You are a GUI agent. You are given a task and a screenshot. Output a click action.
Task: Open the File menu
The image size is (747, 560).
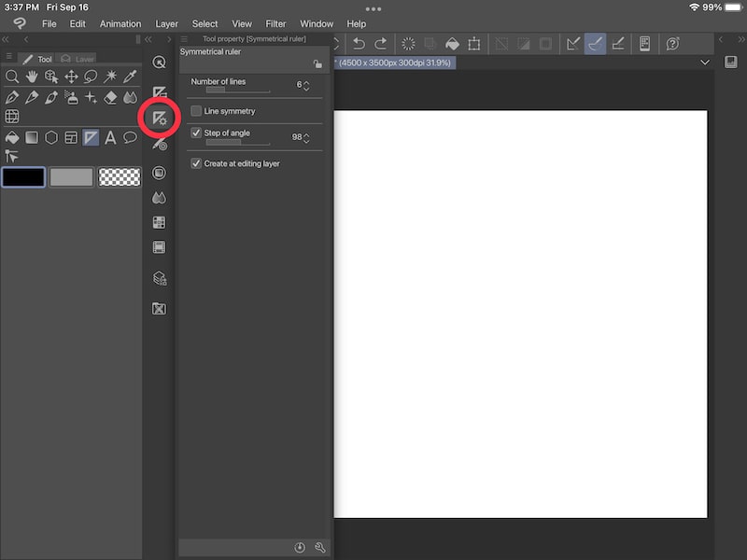[x=49, y=23]
